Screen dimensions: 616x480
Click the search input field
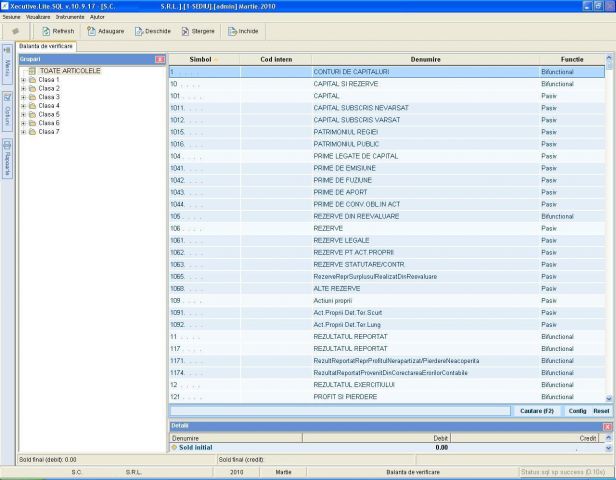[340, 411]
